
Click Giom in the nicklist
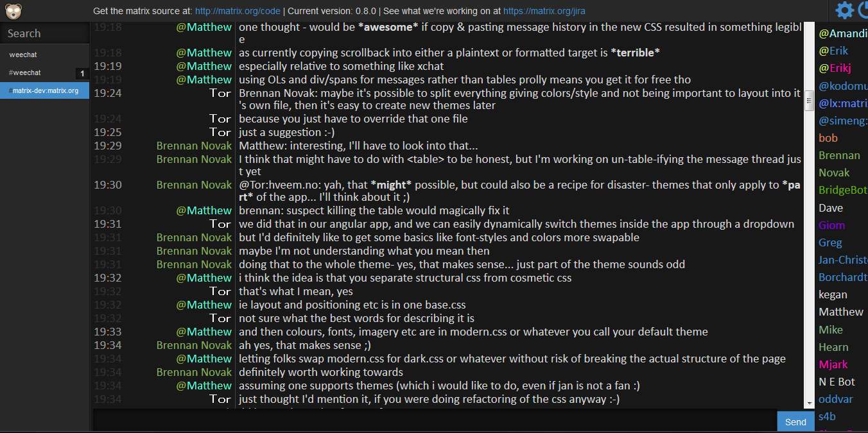(831, 225)
